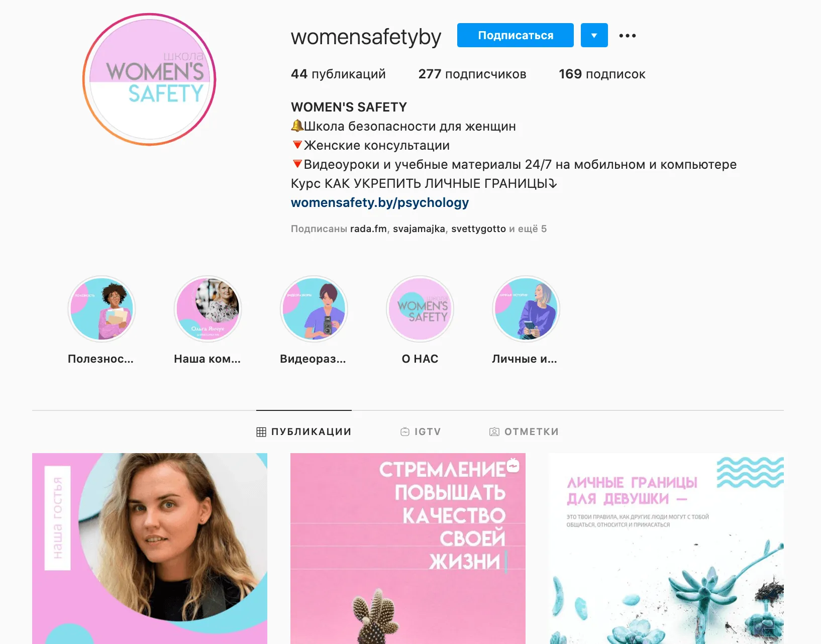Open the наша гостья portrait post
Image resolution: width=821 pixels, height=644 pixels.
click(150, 549)
